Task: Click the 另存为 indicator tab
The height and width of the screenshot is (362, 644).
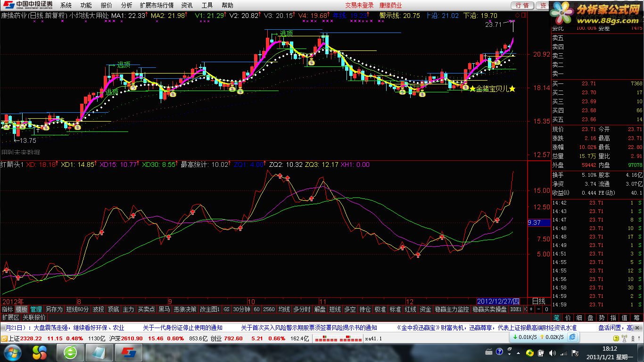Action: pyautogui.click(x=54, y=309)
